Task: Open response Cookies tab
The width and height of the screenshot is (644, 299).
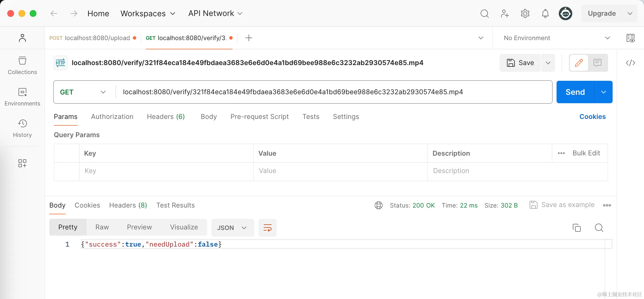Action: pos(87,205)
